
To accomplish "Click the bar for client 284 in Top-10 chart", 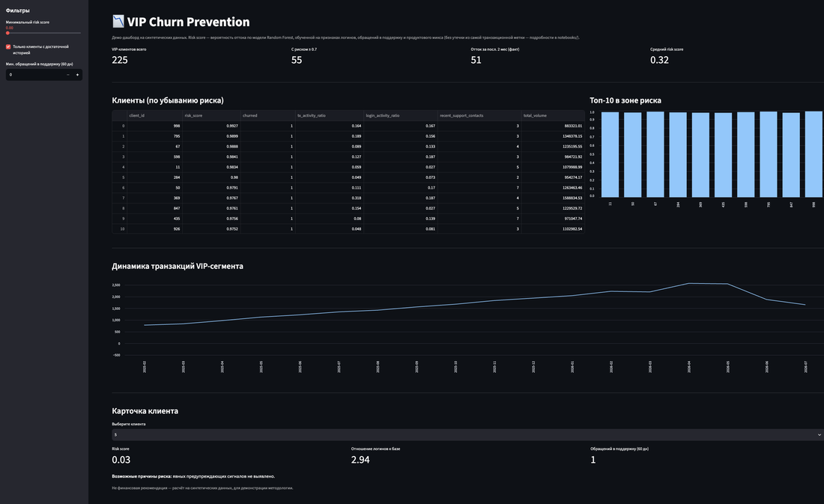I will [677, 154].
